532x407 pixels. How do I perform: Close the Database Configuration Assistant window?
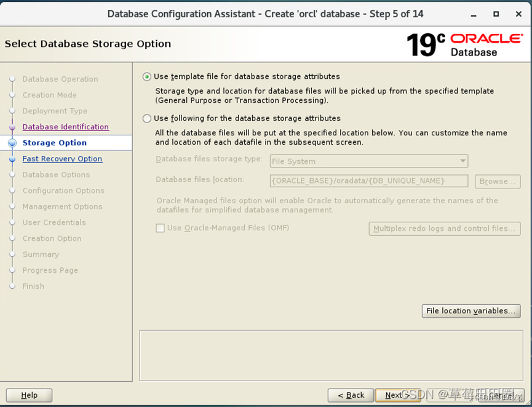[518, 14]
